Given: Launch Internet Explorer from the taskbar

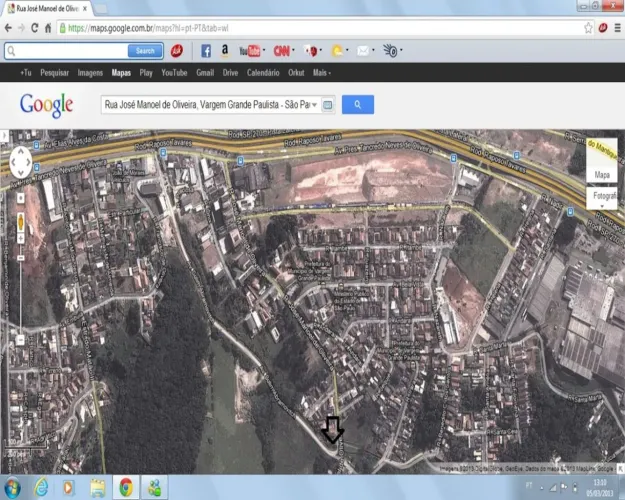Looking at the screenshot, I should pyautogui.click(x=41, y=487).
